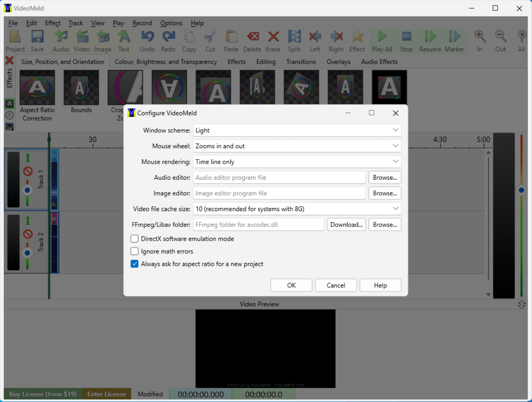Switch to the Audio Effects tab

(x=379, y=62)
